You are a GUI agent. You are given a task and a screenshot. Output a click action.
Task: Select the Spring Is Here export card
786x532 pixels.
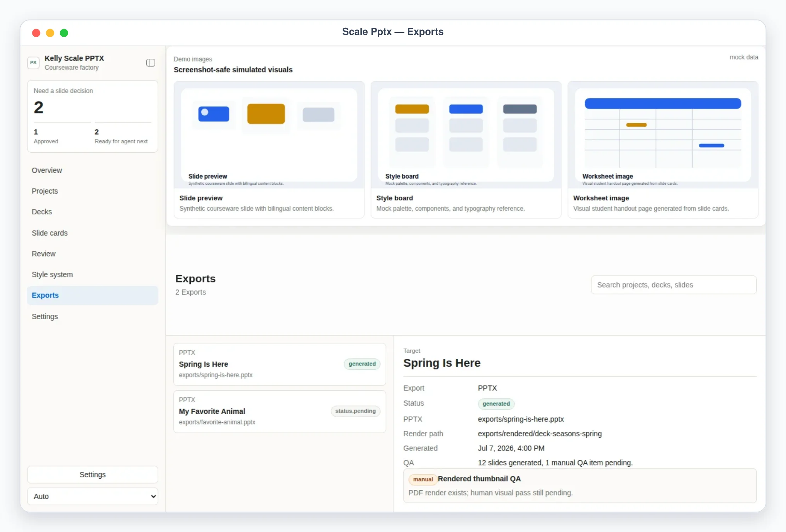click(x=280, y=364)
